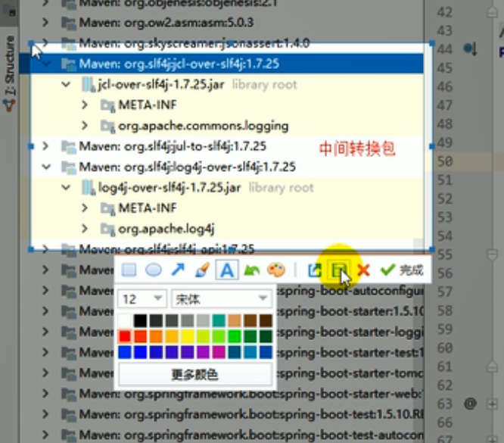The image size is (504, 443).
Task: Expand folded code at line 63
Action: coord(493,404)
